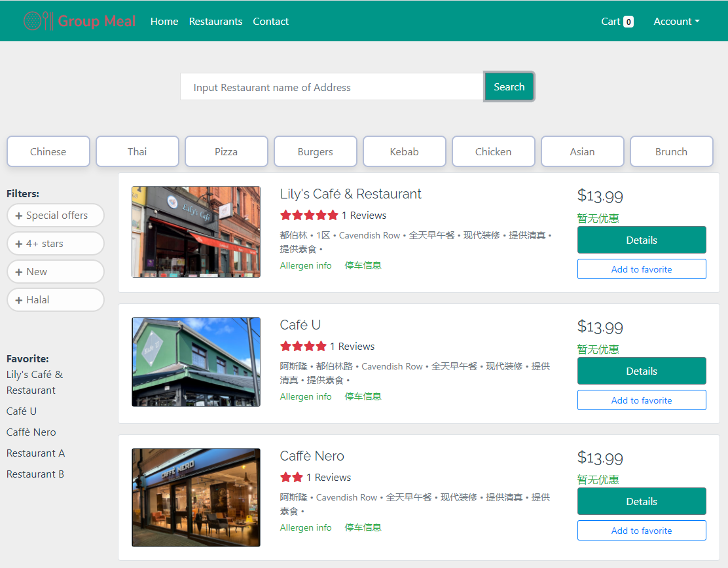Select the Chicken cuisine category

(493, 151)
